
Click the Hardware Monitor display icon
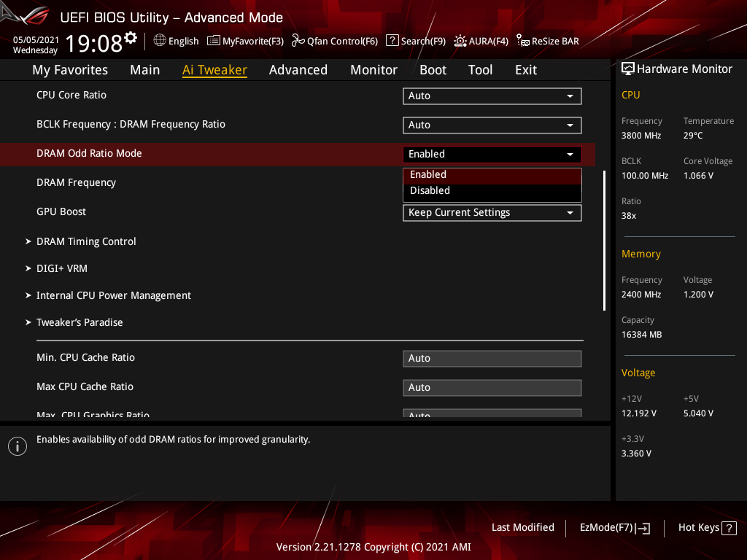point(628,69)
